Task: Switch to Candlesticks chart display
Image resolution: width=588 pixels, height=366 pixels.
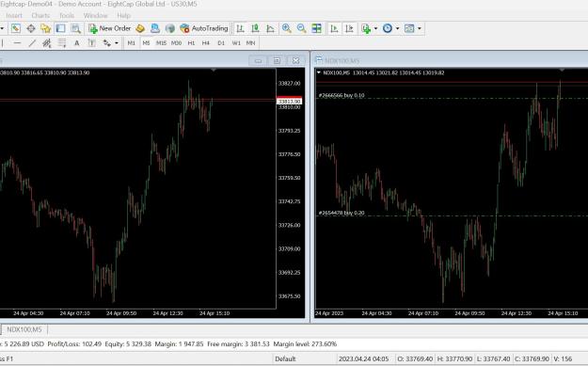Action: (255, 28)
